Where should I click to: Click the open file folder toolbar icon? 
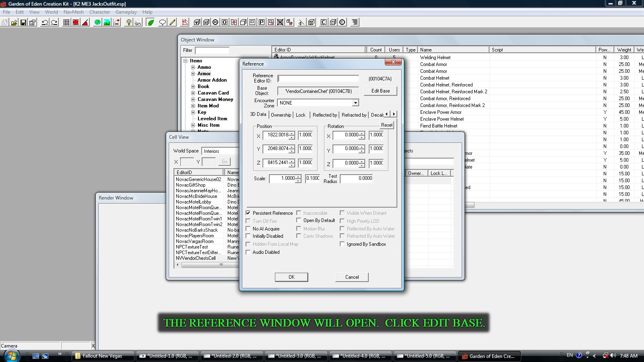[14, 23]
